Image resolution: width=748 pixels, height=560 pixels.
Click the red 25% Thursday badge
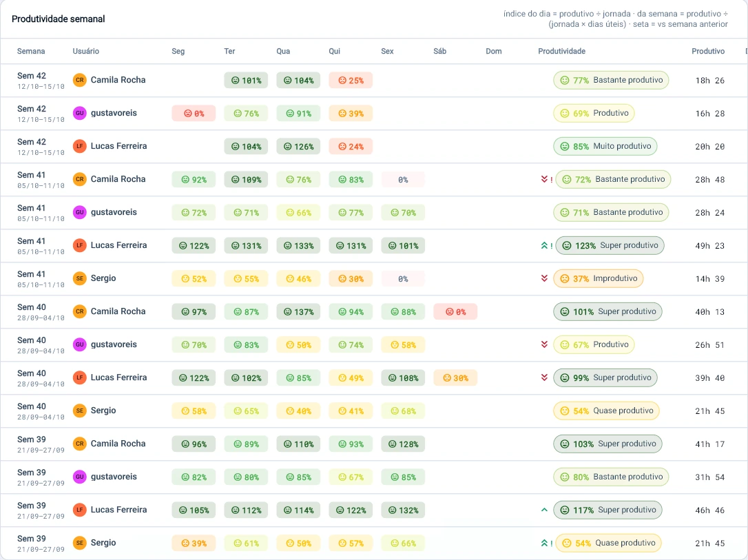click(351, 81)
